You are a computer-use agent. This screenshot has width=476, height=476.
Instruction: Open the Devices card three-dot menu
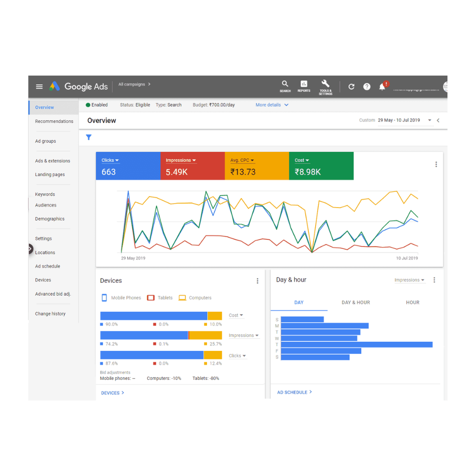coord(258,281)
